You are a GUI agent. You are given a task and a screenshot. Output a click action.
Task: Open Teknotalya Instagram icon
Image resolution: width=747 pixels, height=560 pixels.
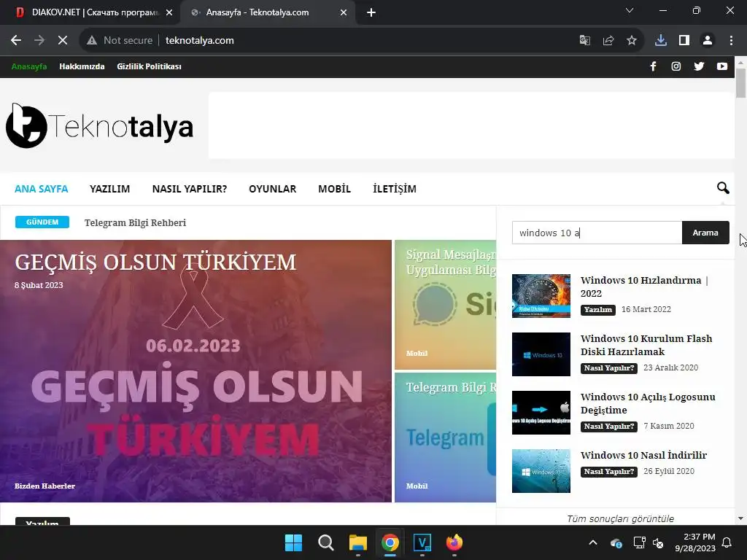pos(676,66)
